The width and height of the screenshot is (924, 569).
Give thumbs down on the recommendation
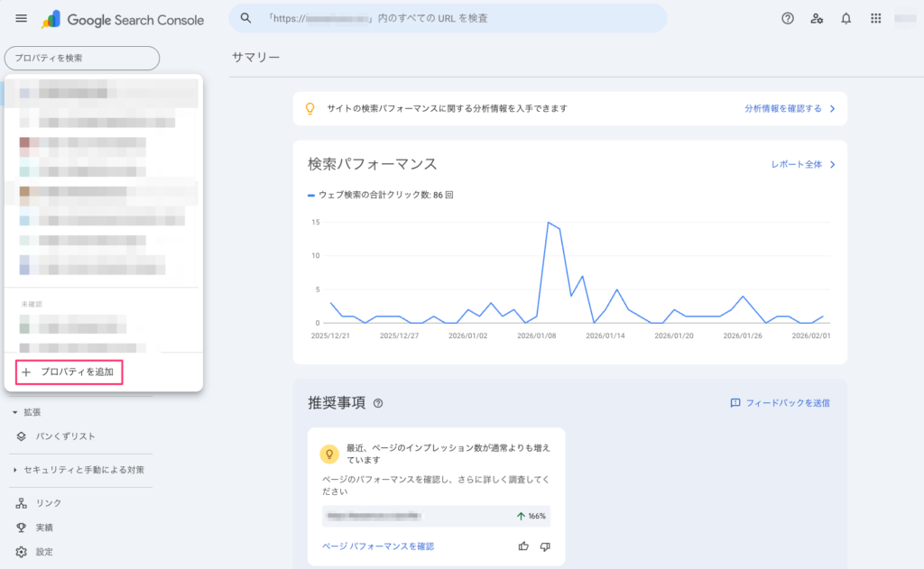pyautogui.click(x=545, y=546)
